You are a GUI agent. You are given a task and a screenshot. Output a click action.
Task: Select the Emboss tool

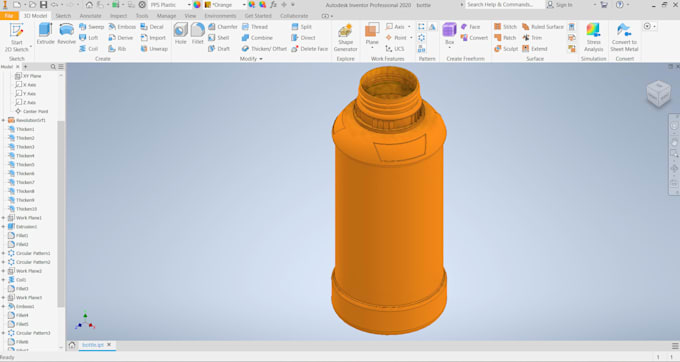click(122, 27)
